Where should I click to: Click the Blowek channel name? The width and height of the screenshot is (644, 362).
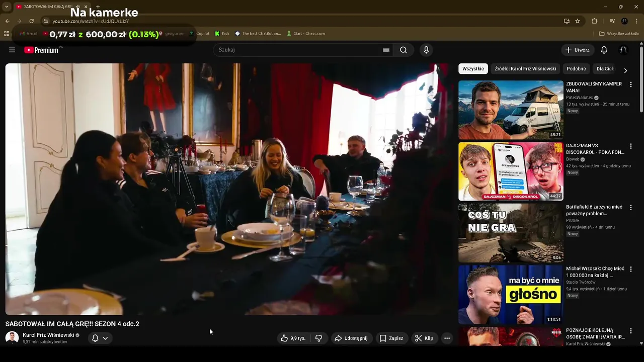[x=573, y=159]
